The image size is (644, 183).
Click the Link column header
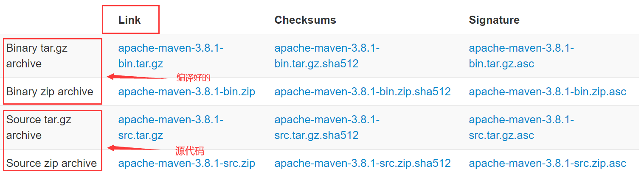point(129,20)
